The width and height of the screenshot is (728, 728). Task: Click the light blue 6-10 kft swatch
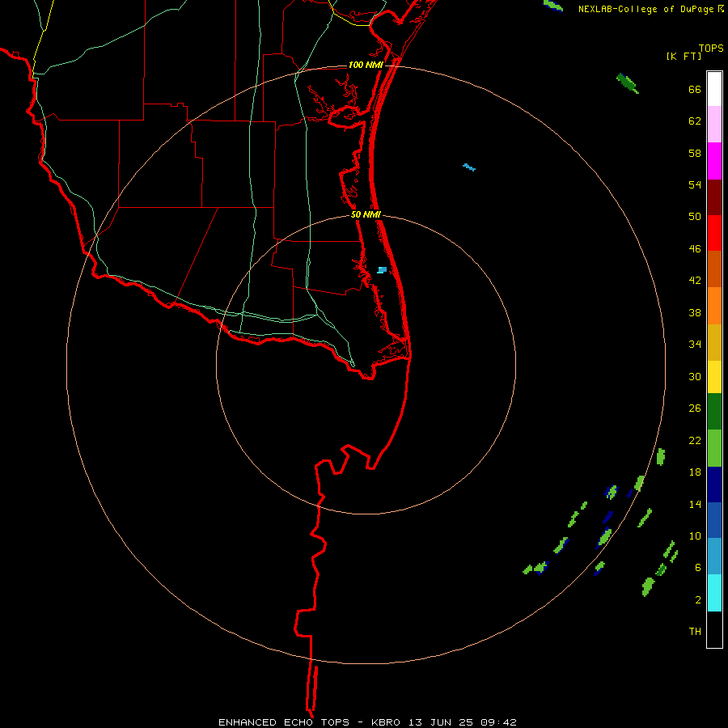pyautogui.click(x=714, y=557)
